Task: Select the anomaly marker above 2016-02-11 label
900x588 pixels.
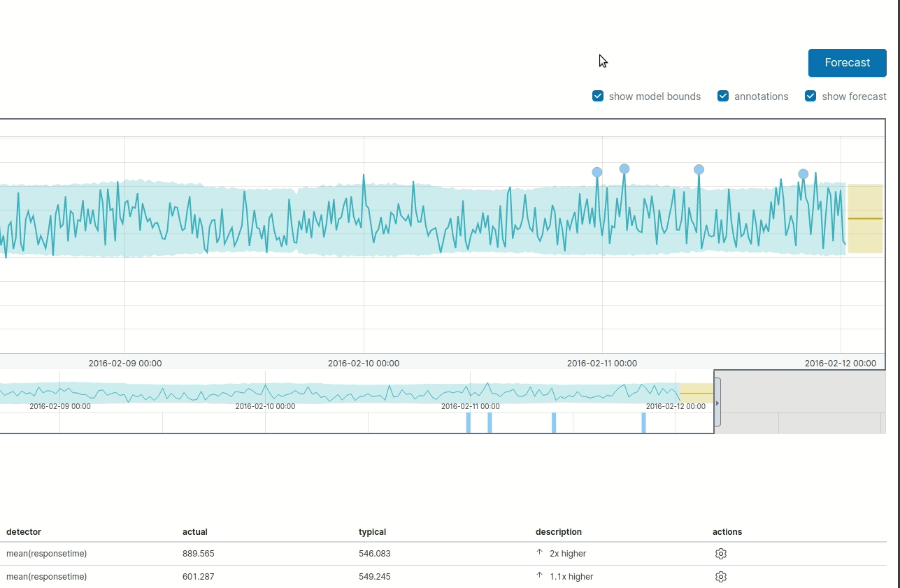Action: click(x=624, y=168)
